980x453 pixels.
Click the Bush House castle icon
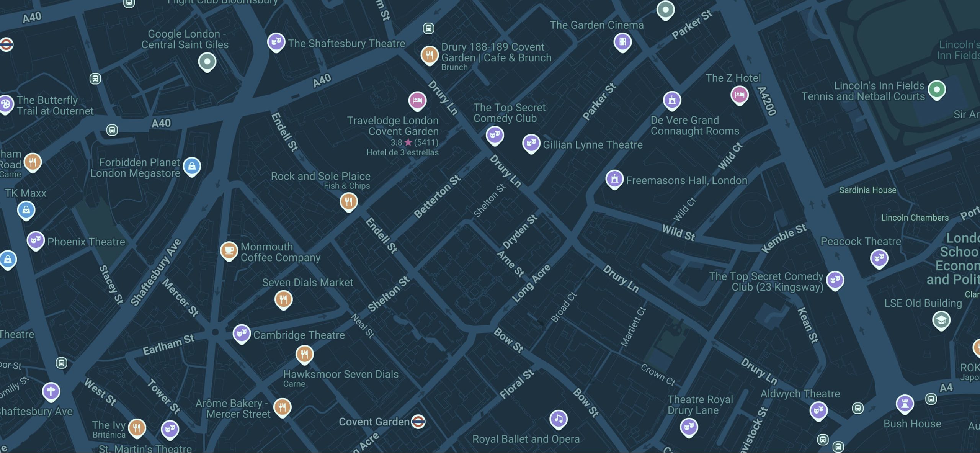pyautogui.click(x=905, y=404)
